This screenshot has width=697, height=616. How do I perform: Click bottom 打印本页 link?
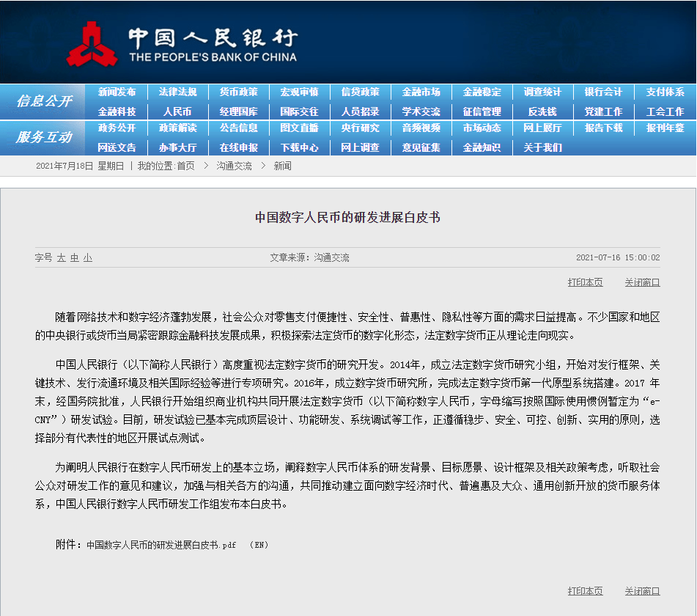click(x=585, y=591)
